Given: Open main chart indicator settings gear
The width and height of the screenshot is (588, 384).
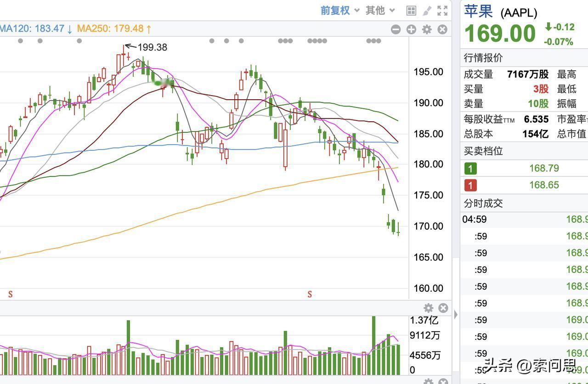Looking at the screenshot, I should coord(427,29).
